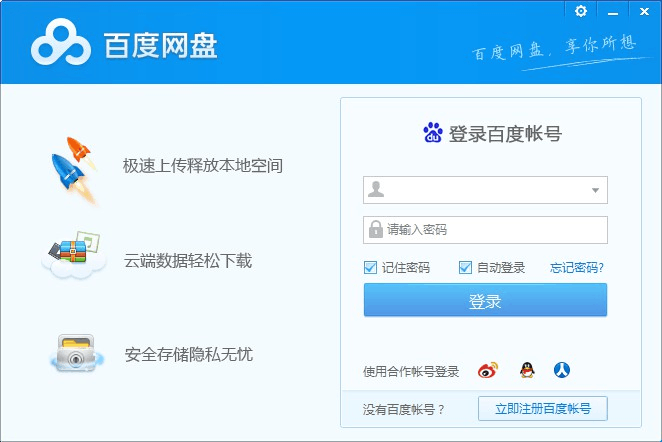The width and height of the screenshot is (662, 442).
Task: Click 立即注册百度帐号 button
Action: point(543,408)
